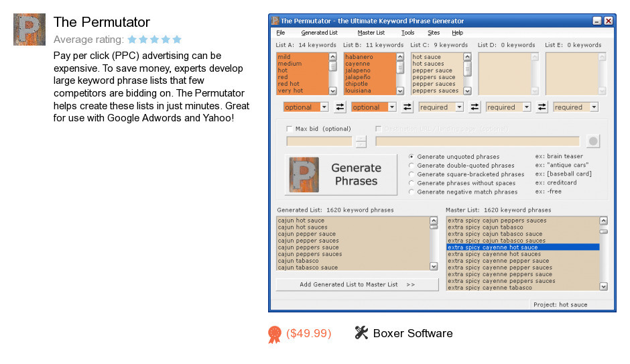
Task: Open List B optional dropdown
Action: coord(392,107)
